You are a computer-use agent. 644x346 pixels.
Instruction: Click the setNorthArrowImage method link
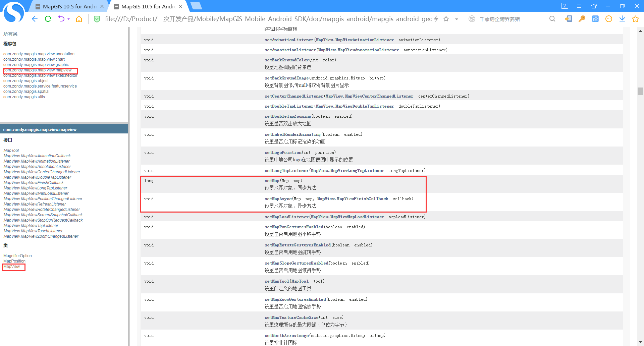[x=286, y=336]
